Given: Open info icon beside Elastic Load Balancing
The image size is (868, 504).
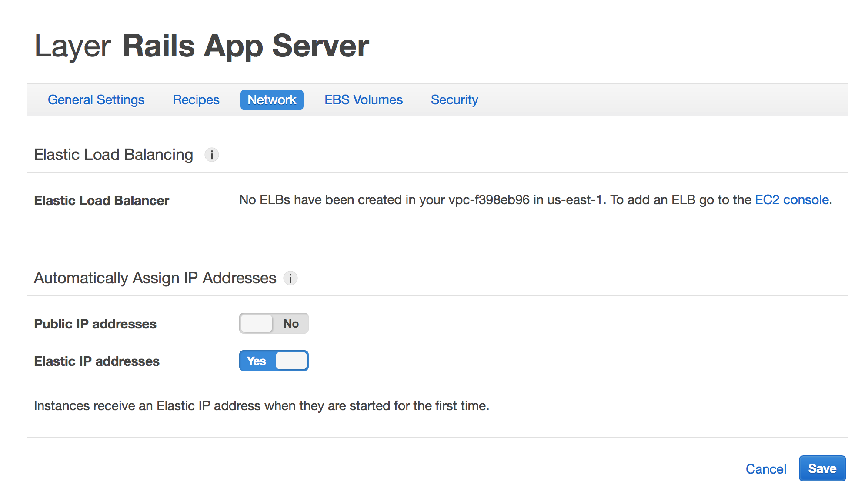Looking at the screenshot, I should (211, 155).
